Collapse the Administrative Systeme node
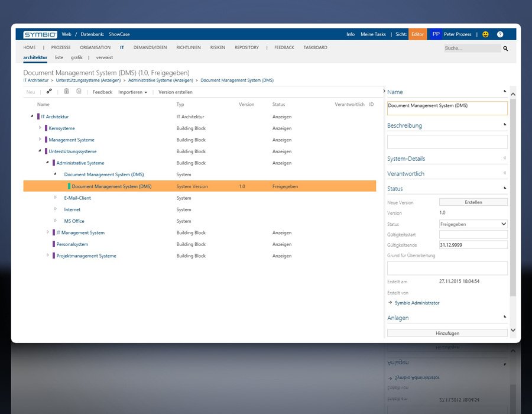 coord(47,162)
